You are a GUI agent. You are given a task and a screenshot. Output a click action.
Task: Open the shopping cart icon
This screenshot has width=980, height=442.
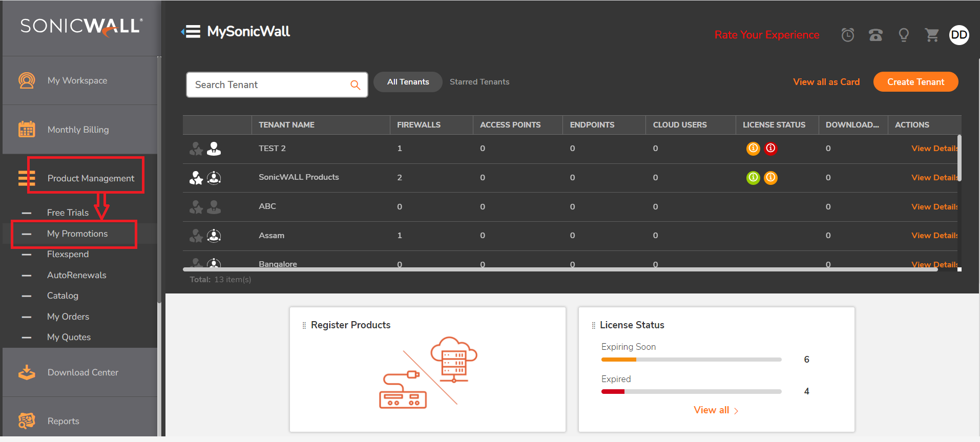[932, 35]
